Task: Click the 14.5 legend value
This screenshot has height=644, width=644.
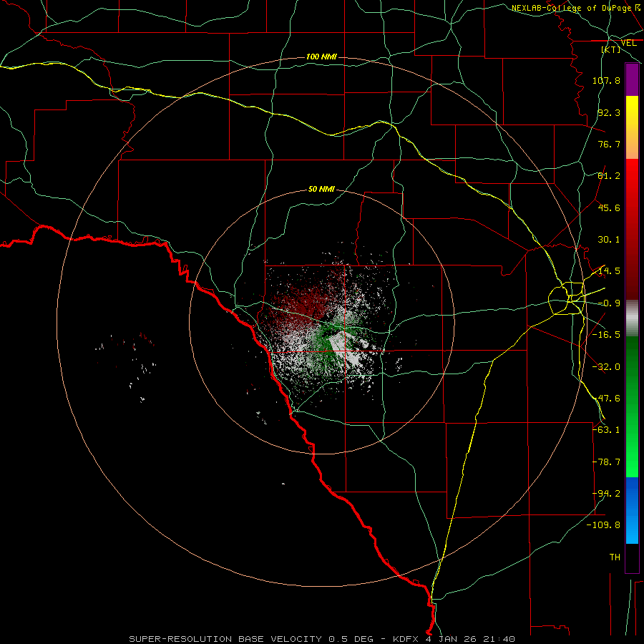Action: click(609, 271)
